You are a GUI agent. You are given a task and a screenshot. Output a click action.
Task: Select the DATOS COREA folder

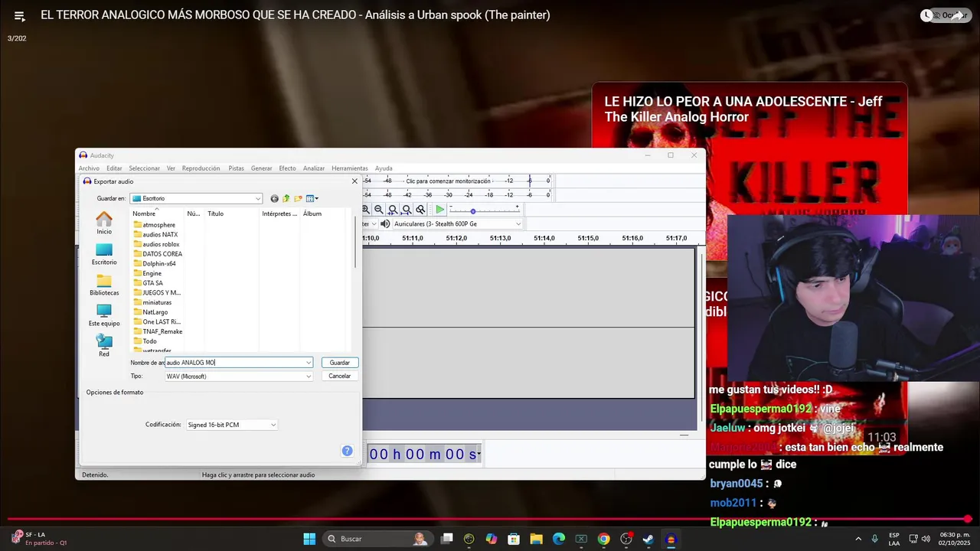click(x=157, y=254)
